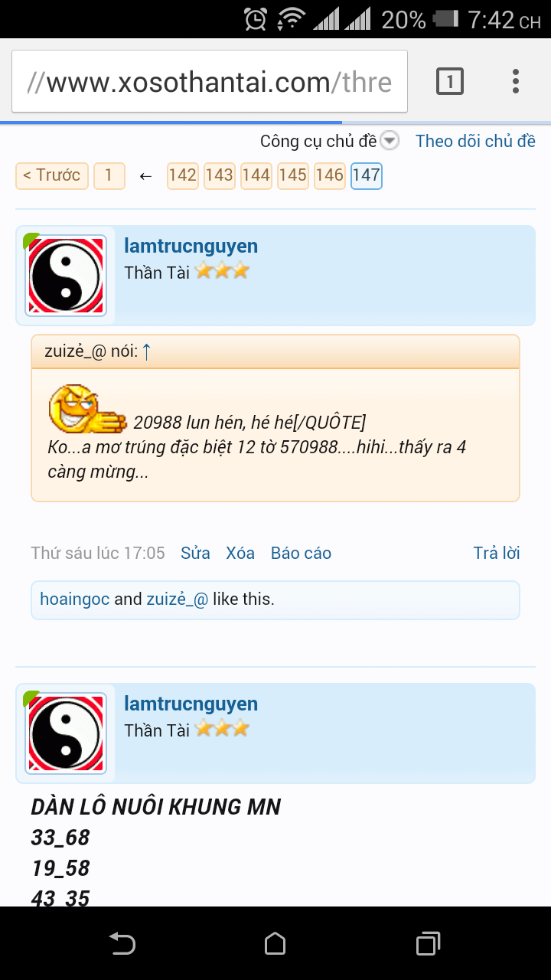Tap the Sửa edit link on post
551x980 pixels.
click(195, 553)
